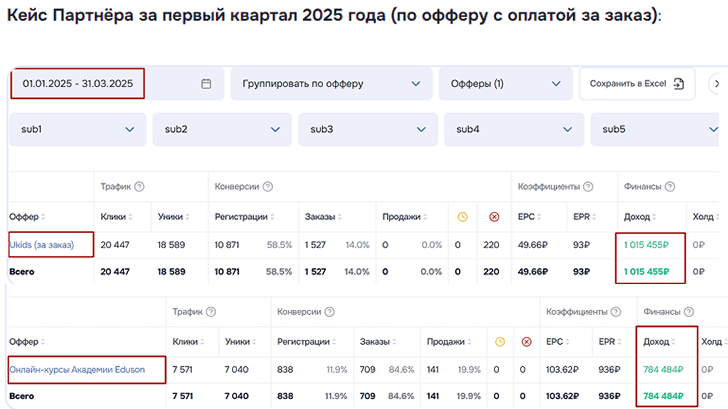Click the Коэффициенты help icon in Ukids table
Image resolution: width=728 pixels, height=409 pixels.
pos(588,187)
